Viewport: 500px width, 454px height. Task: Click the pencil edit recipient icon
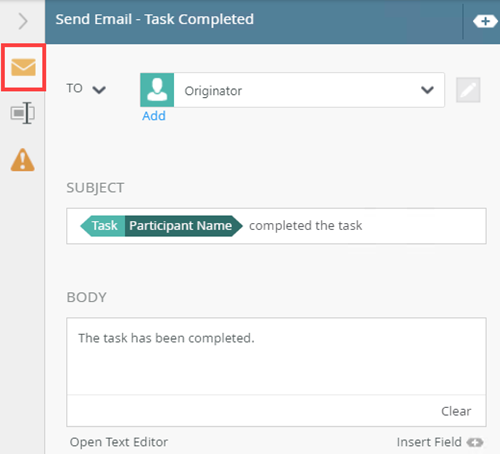(468, 90)
